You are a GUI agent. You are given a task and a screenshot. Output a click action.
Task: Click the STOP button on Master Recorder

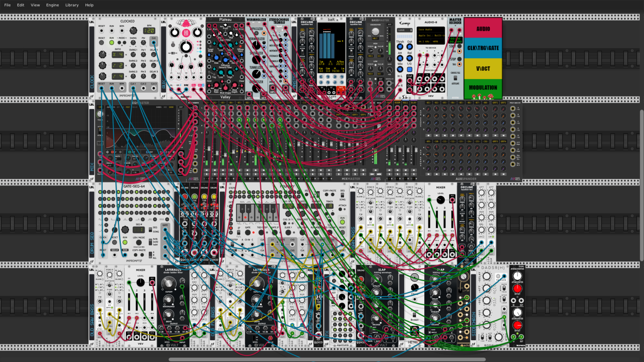tap(459, 59)
